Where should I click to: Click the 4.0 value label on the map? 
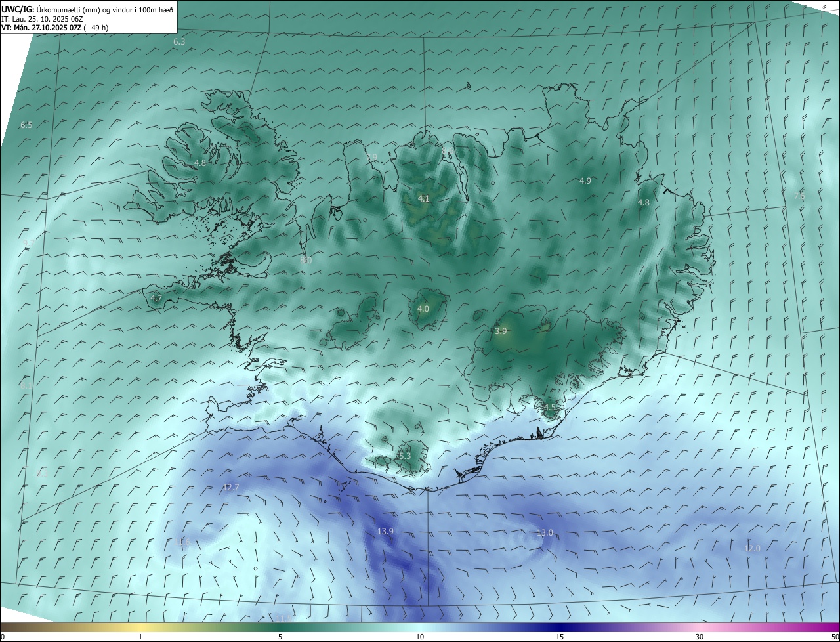(423, 309)
